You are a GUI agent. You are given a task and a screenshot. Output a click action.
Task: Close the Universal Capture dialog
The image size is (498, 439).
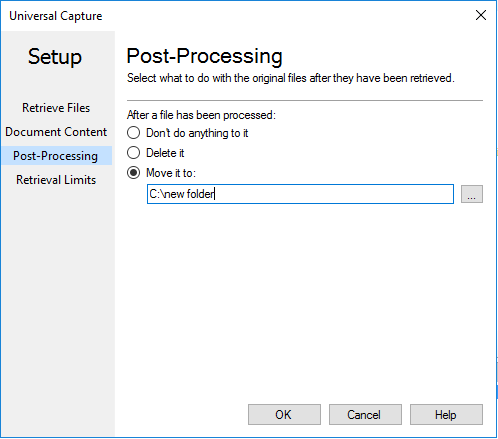coord(481,15)
